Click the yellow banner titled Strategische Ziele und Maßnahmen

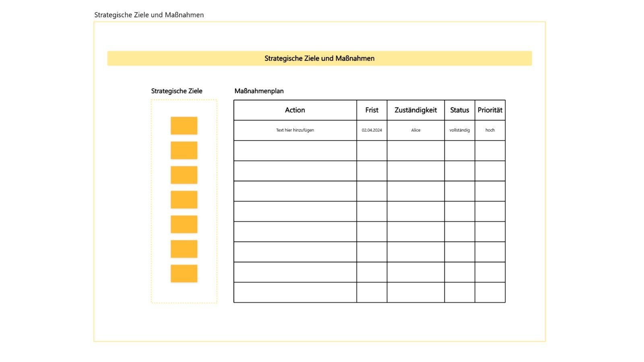(319, 58)
